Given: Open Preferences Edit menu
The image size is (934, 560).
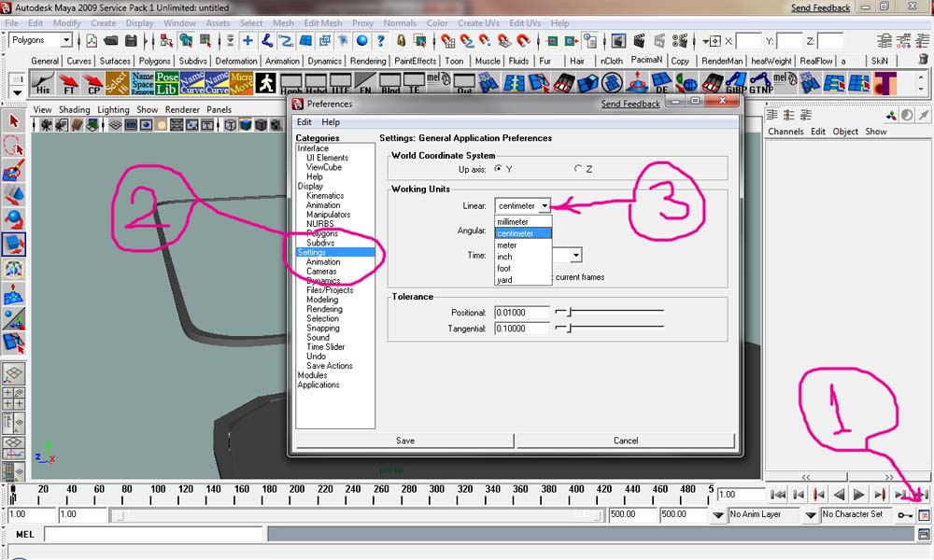Looking at the screenshot, I should click(x=304, y=122).
